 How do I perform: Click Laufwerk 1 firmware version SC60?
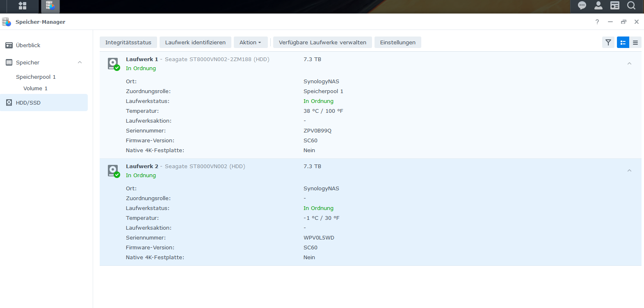(x=311, y=140)
